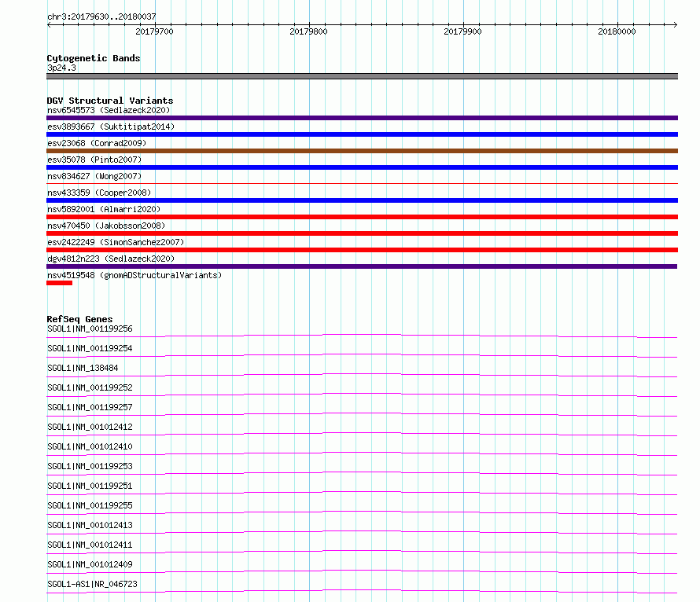Click the magenta intron line of SGOL1|NM_001012413
The image size is (700, 602).
(x=362, y=532)
